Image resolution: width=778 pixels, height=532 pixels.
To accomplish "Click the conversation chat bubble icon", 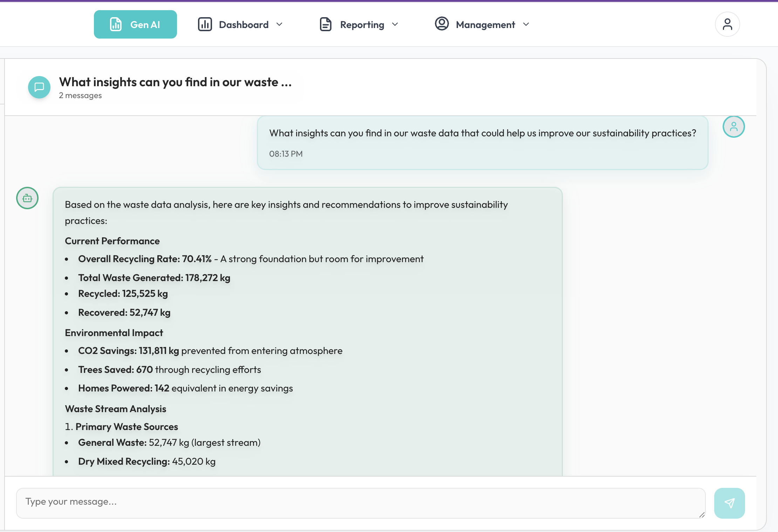I will pos(39,87).
